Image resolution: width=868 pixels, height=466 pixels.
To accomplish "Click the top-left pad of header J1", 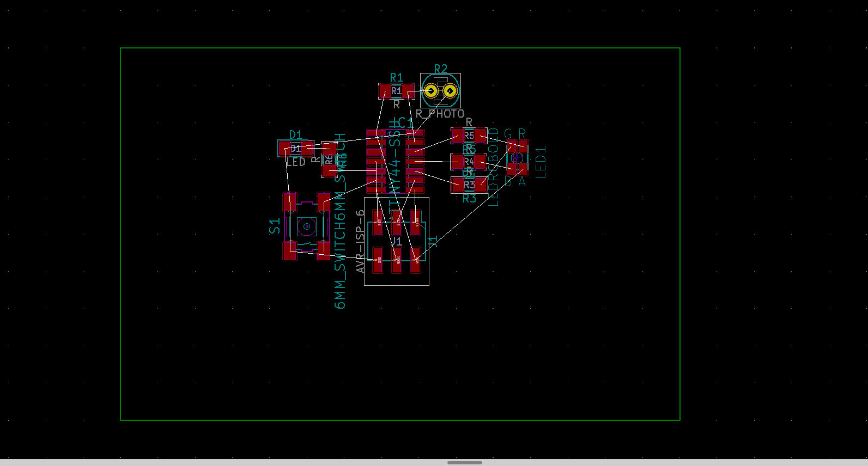I will pos(378,223).
